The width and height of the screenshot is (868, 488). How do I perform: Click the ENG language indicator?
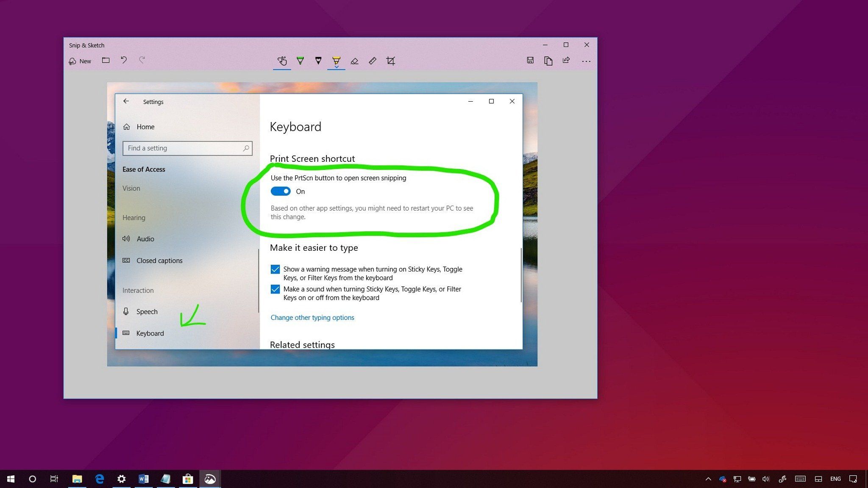(x=835, y=479)
